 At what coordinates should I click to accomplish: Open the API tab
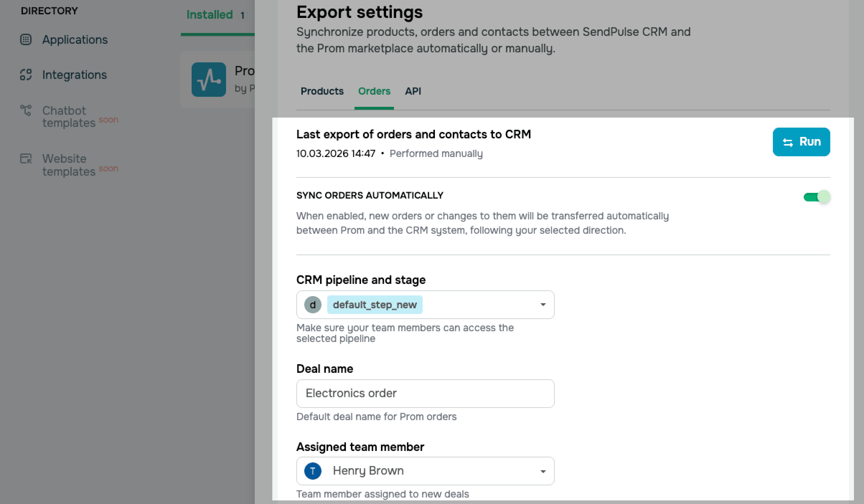(413, 91)
